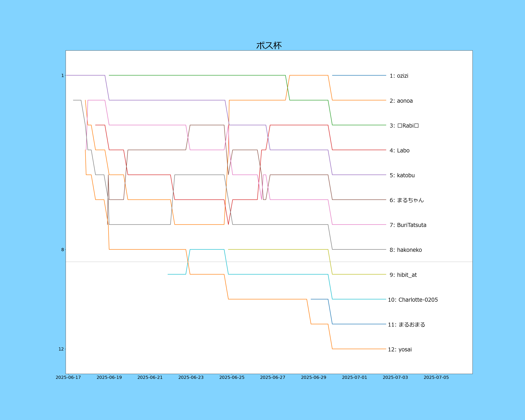Click the y-axis tick label 1
The width and height of the screenshot is (525, 420).
(x=62, y=76)
